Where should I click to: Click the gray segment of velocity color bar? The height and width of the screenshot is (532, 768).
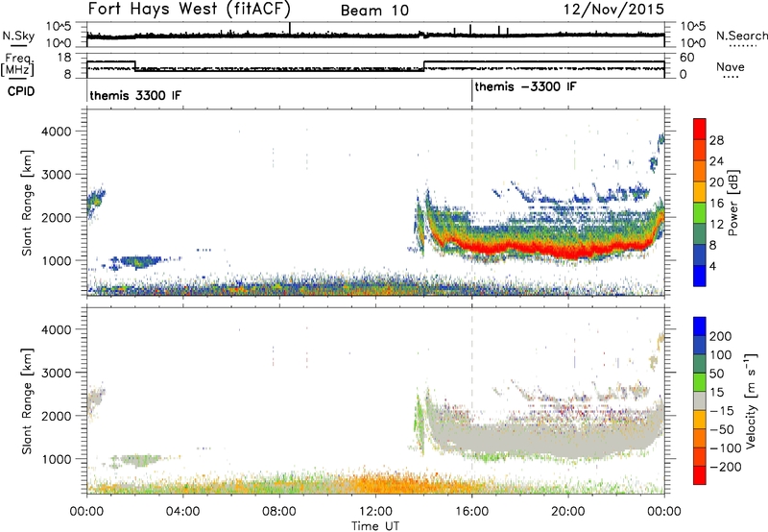(x=700, y=400)
